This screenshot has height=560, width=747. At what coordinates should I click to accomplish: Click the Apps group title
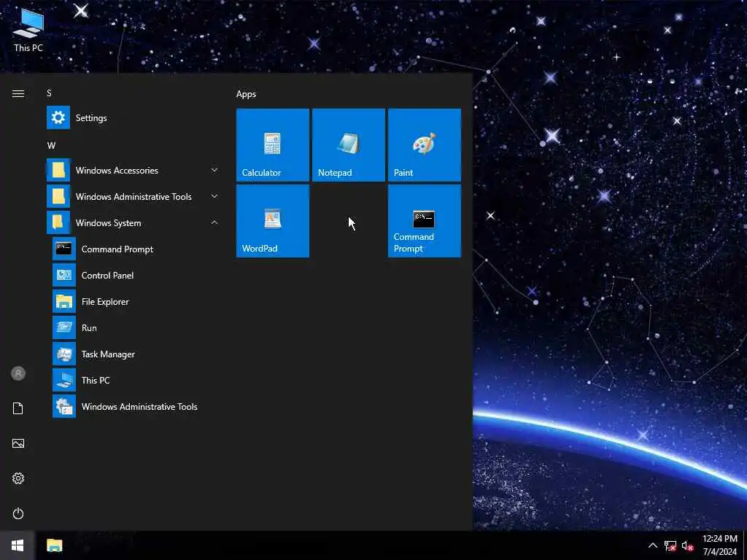246,94
